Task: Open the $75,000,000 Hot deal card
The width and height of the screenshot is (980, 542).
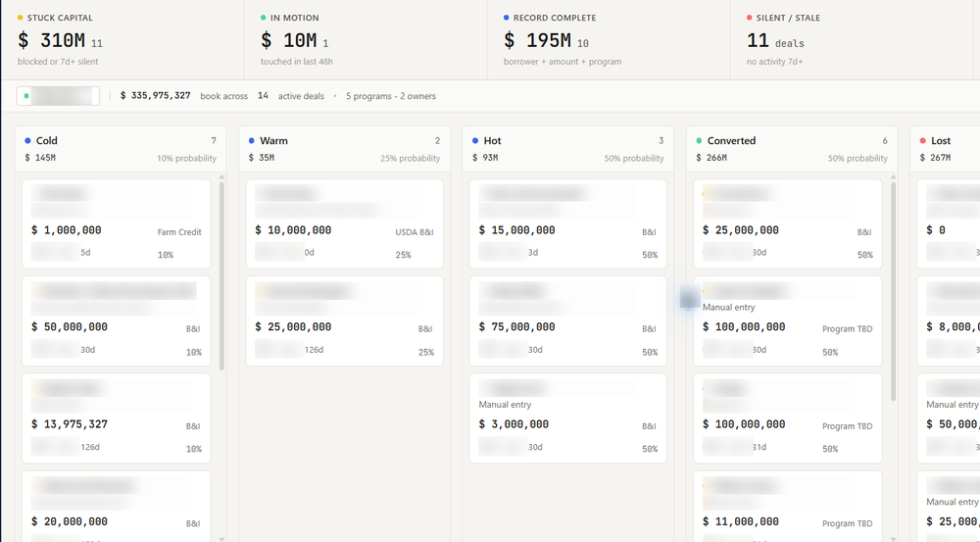Action: coord(568,320)
